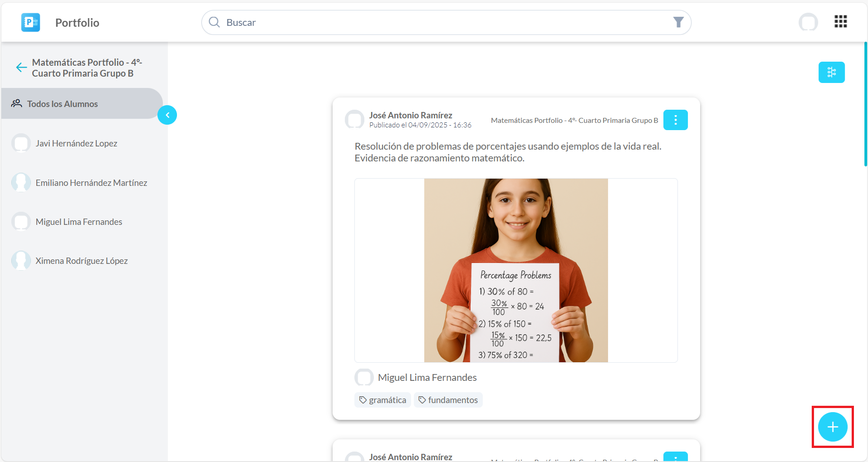This screenshot has height=462, width=868.
Task: Select student Ximena Rodríguez López
Action: [x=82, y=261]
